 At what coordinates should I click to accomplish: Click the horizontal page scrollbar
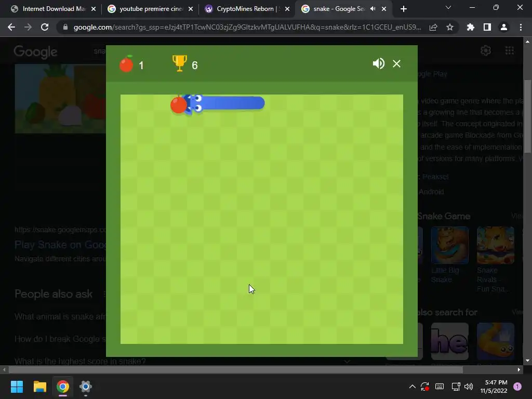[x=236, y=369]
